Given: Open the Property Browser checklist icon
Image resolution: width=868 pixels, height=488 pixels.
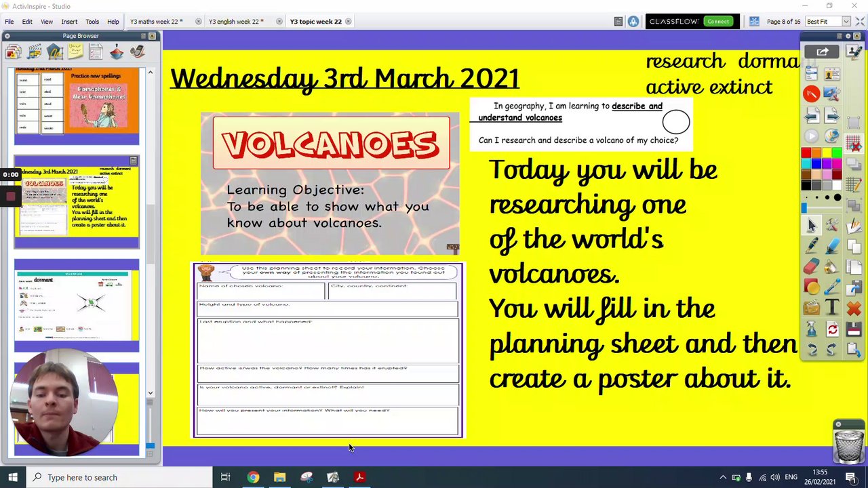Looking at the screenshot, I should [96, 52].
